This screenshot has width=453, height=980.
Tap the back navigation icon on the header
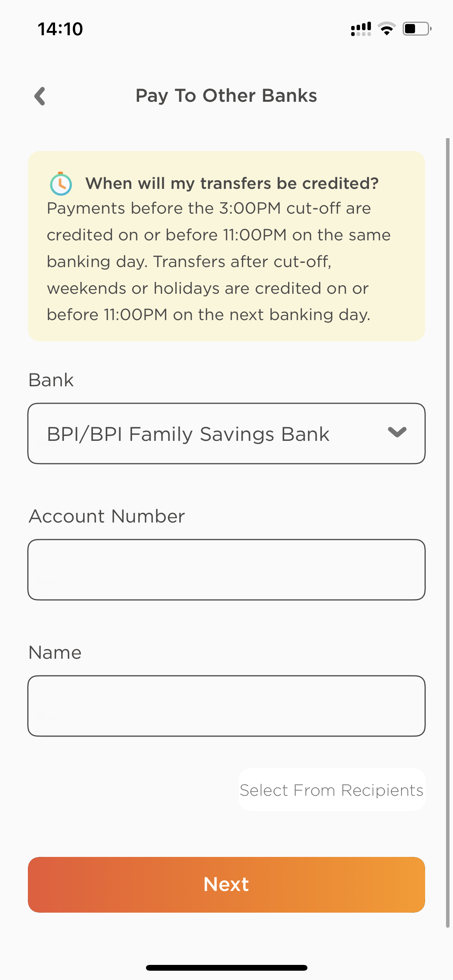pyautogui.click(x=39, y=96)
